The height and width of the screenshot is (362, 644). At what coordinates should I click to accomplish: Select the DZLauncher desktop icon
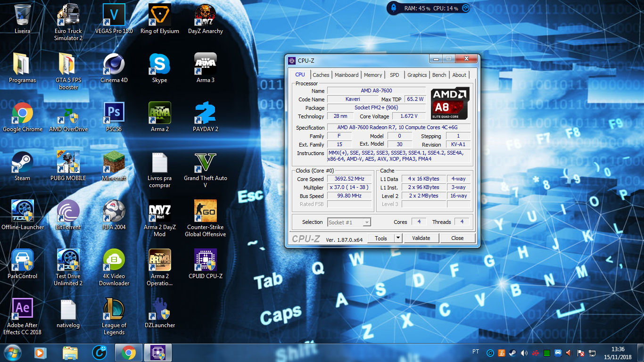pos(160,313)
